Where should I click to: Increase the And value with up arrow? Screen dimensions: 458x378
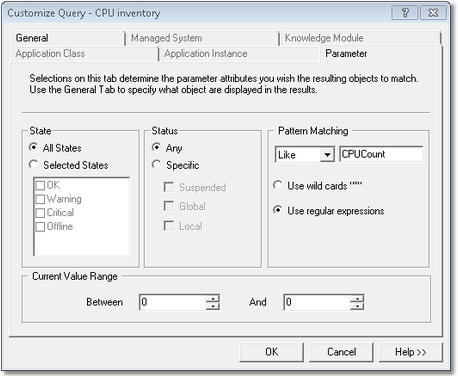357,298
